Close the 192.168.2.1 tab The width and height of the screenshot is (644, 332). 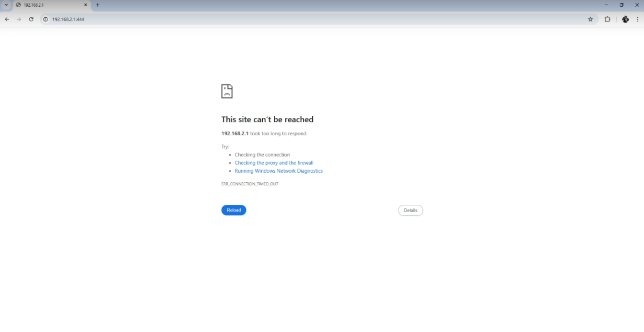(86, 5)
